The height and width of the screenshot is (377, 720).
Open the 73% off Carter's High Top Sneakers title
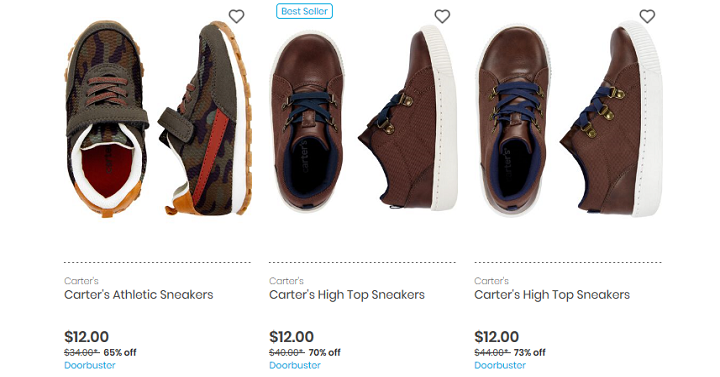coord(552,294)
